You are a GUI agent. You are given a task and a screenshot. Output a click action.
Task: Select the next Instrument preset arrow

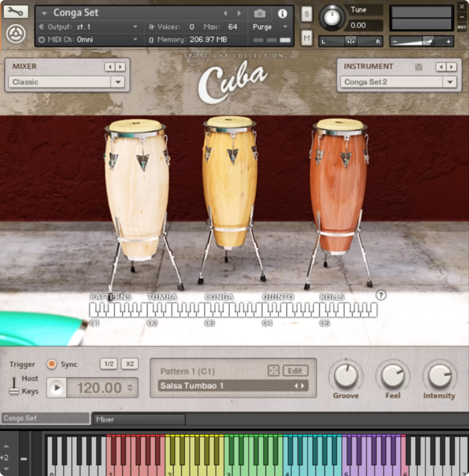pyautogui.click(x=452, y=67)
